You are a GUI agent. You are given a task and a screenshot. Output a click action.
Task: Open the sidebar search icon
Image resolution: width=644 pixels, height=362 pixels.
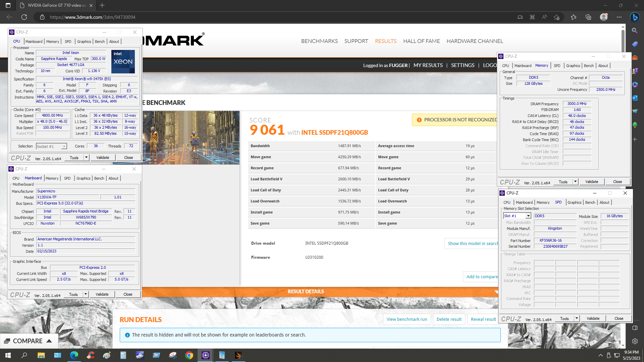pyautogui.click(x=635, y=31)
